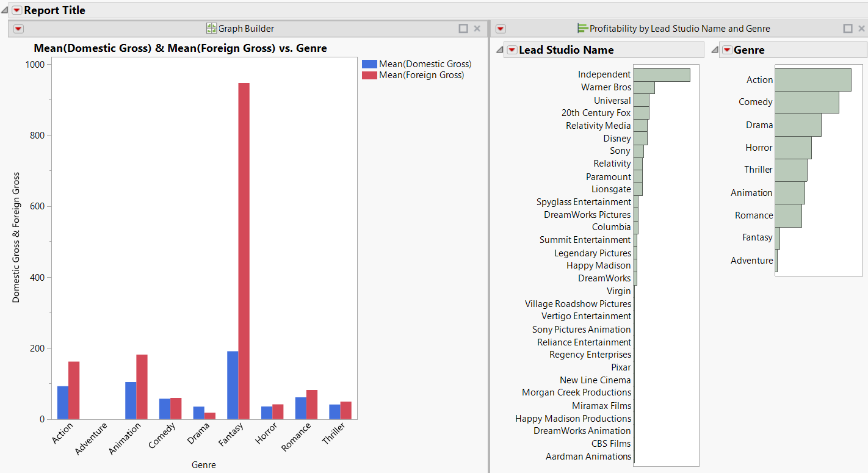Open the Genre red triangle menu
The height and width of the screenshot is (473, 868).
tap(726, 49)
